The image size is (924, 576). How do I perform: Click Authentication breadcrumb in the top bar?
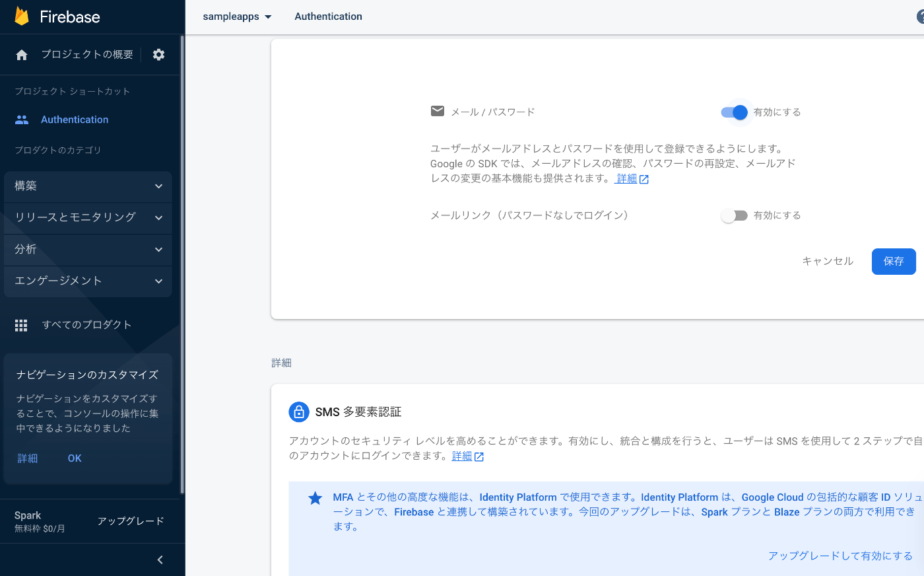pos(328,17)
